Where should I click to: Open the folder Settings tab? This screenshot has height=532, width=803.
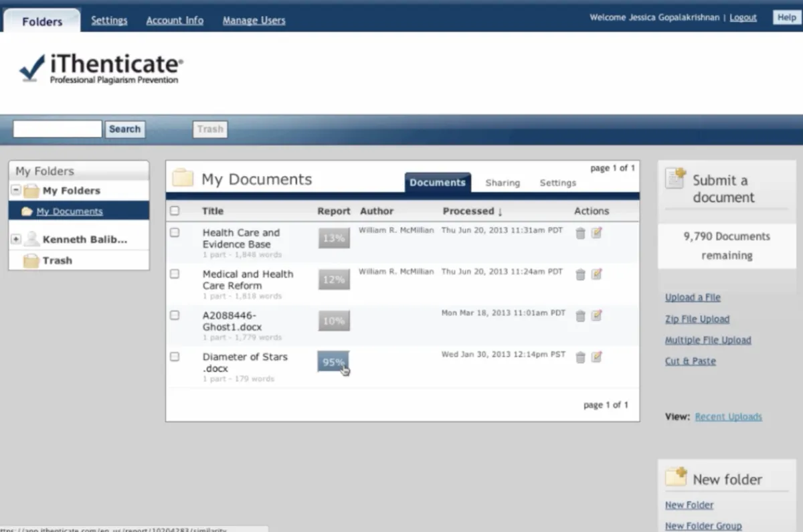tap(558, 183)
